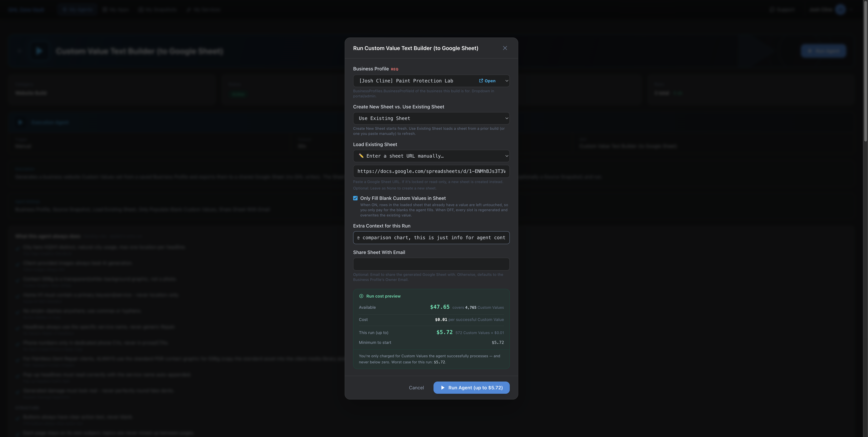Viewport: 868px width, 437px height.
Task: Open the selected business profile link
Action: pos(487,81)
